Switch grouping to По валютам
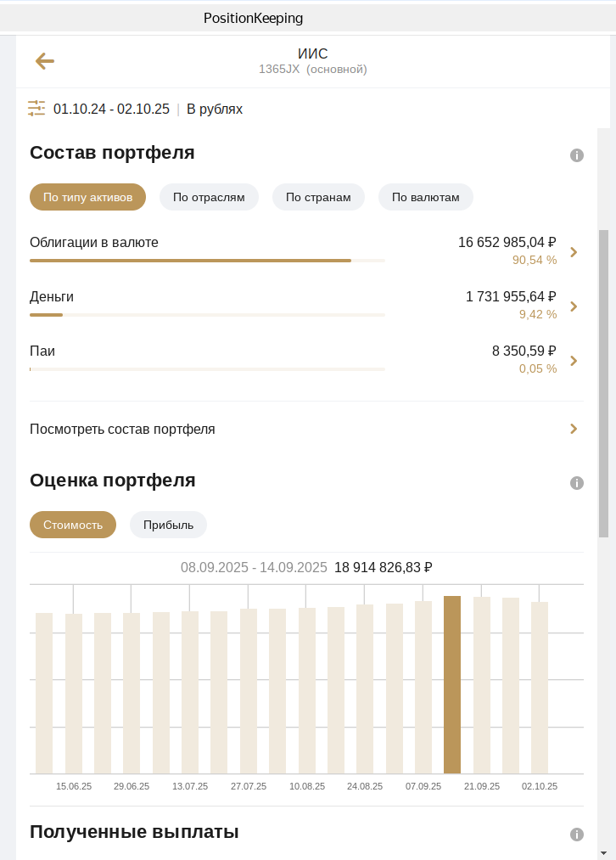The height and width of the screenshot is (860, 616). tap(425, 197)
